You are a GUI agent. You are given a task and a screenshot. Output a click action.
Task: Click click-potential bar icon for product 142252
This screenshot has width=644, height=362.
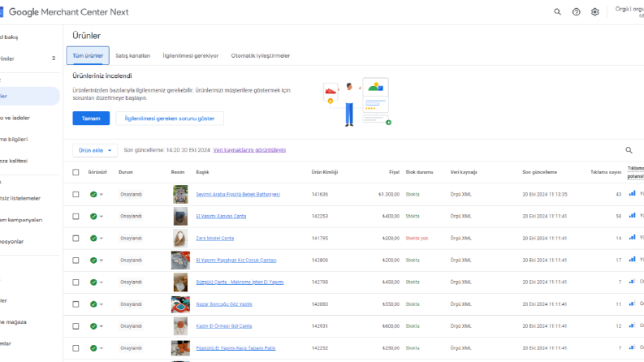coord(632,347)
